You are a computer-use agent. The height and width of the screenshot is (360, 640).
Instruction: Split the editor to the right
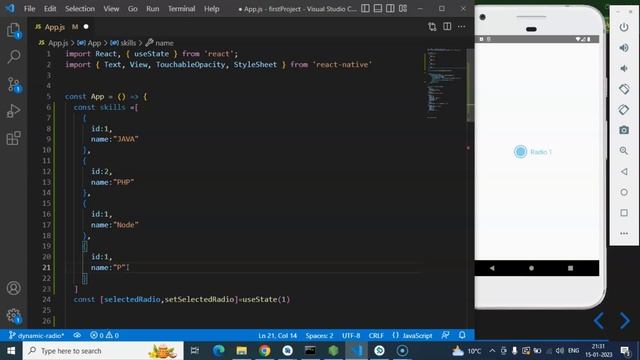point(447,27)
